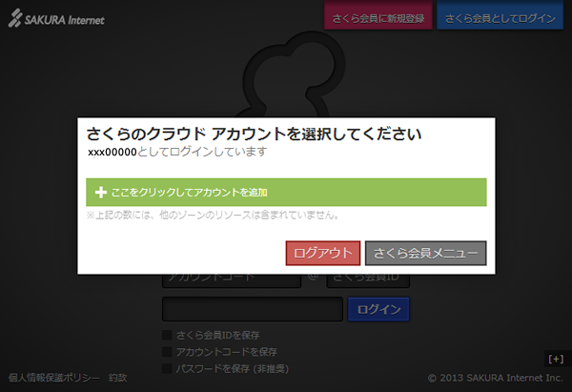Click the red ログアウト button
572x392 pixels.
(x=323, y=253)
